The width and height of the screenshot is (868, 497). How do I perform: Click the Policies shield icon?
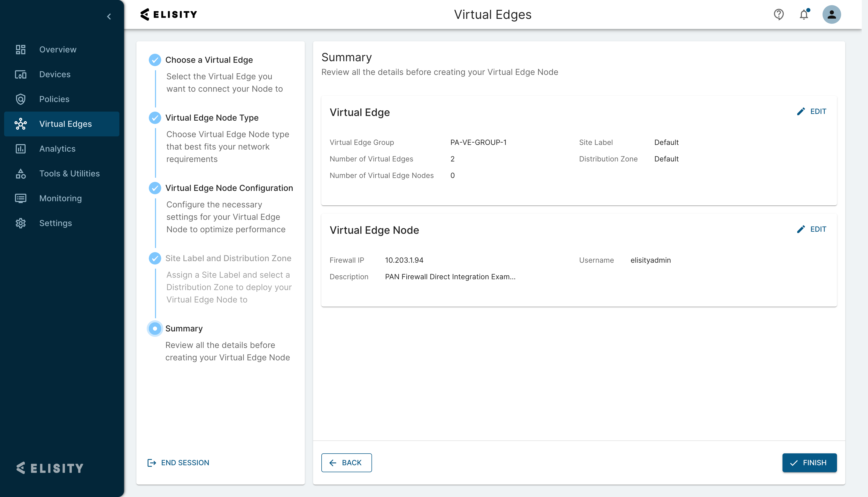point(20,99)
